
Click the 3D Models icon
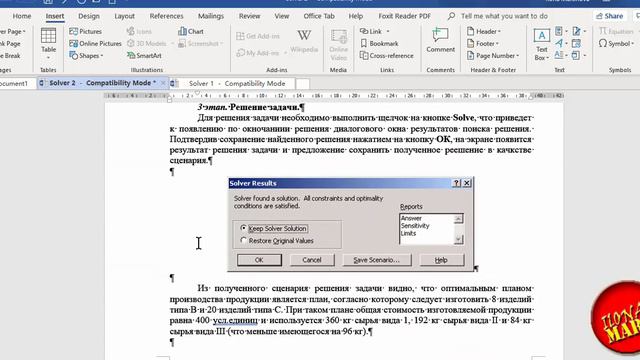[131, 43]
